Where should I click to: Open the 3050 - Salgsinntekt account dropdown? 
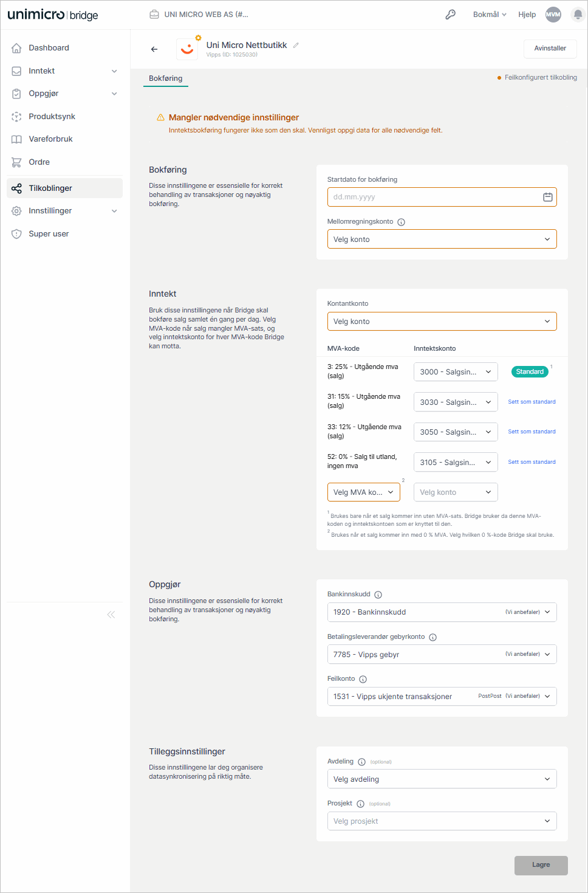(x=456, y=432)
